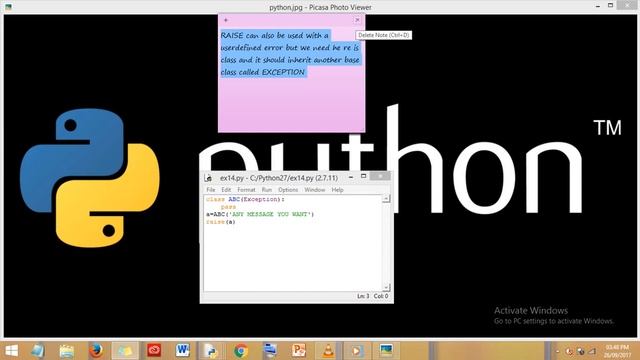
Task: Show hidden system tray icons
Action: (x=558, y=351)
